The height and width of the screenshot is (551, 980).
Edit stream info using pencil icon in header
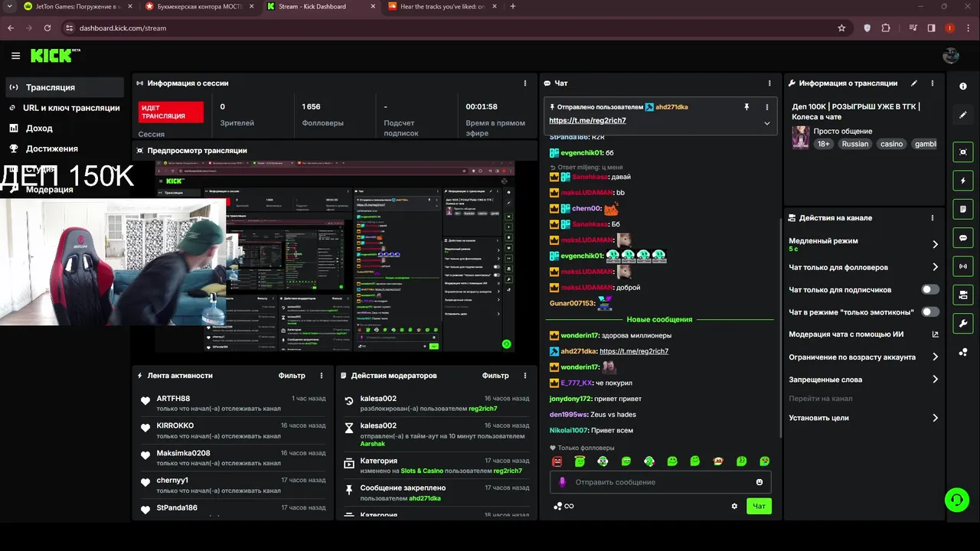[x=914, y=83]
